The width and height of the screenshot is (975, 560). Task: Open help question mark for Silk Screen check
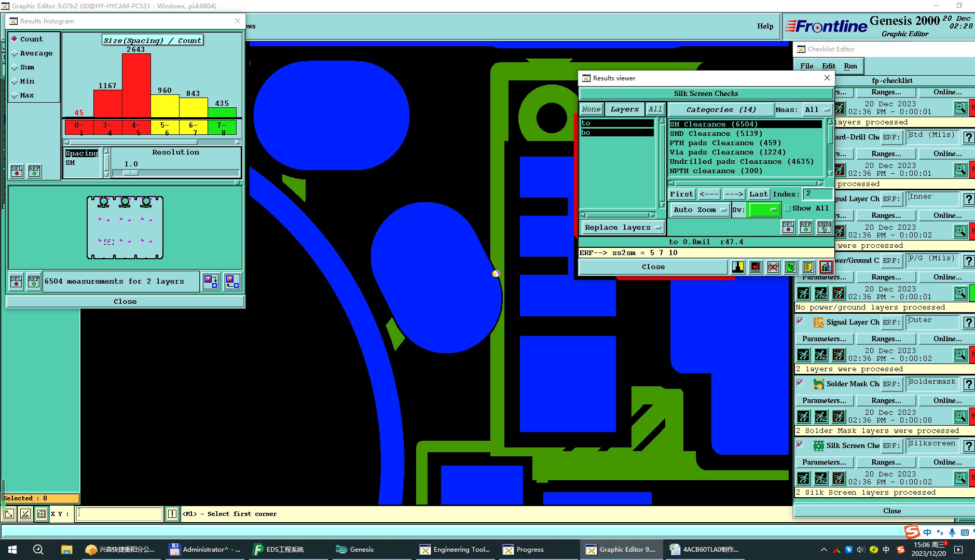click(x=968, y=446)
